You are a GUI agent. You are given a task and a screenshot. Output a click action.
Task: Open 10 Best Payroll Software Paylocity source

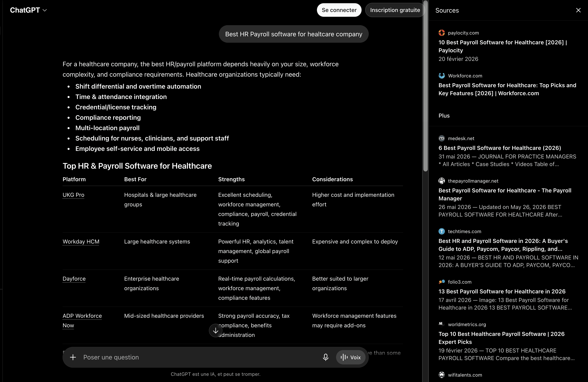click(x=502, y=46)
